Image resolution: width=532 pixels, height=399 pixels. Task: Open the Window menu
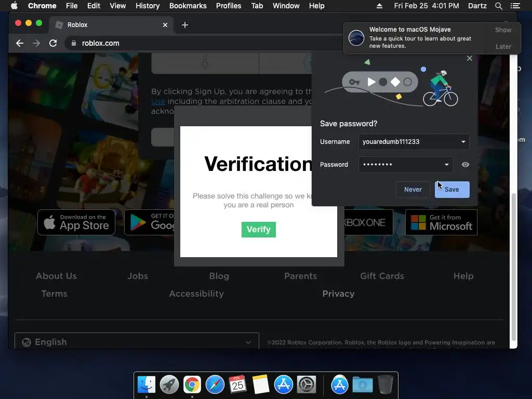pyautogui.click(x=286, y=6)
